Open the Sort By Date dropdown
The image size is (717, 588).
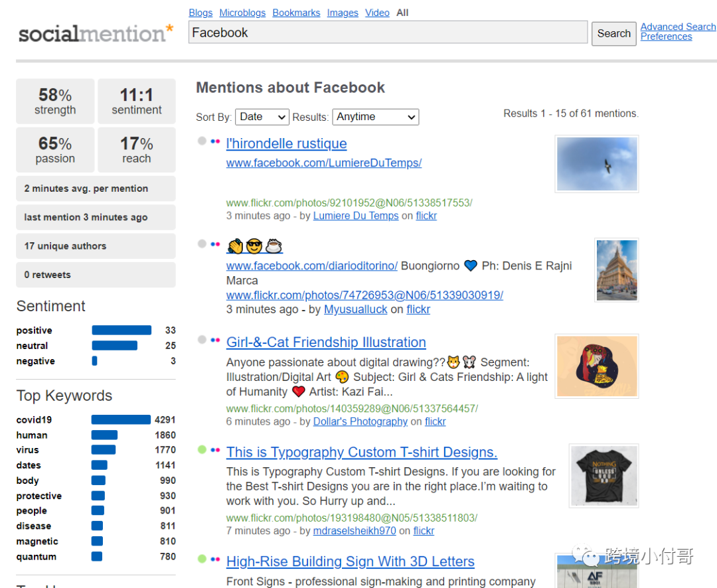(262, 117)
